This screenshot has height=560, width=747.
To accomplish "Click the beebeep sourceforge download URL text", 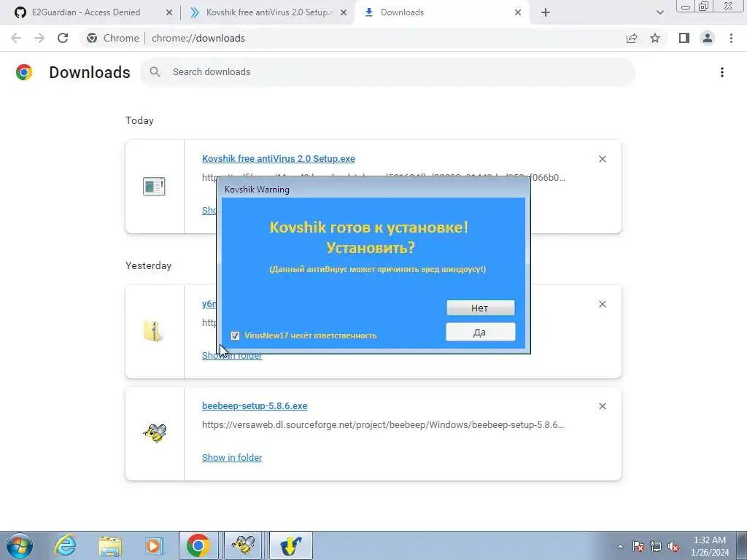I will (x=383, y=425).
